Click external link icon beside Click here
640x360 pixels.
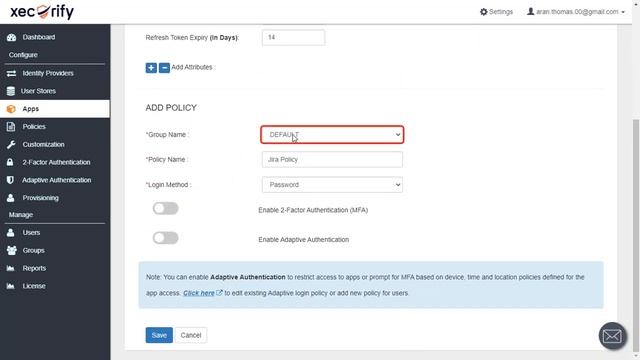point(219,293)
